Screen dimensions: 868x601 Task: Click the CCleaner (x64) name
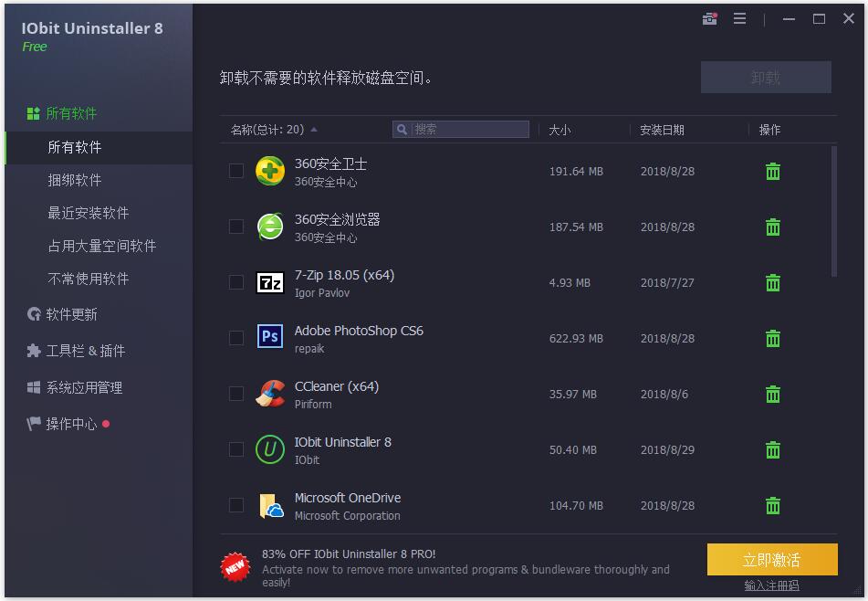click(x=337, y=386)
